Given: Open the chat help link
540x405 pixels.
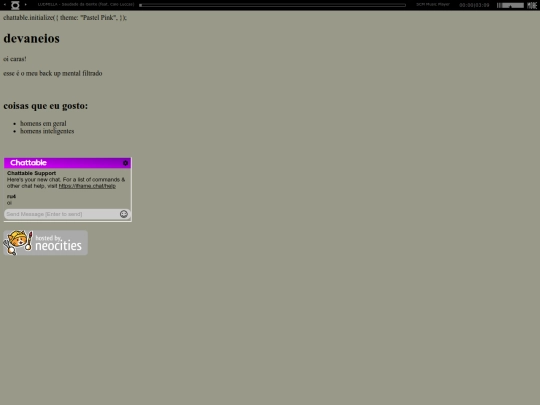Looking at the screenshot, I should (x=87, y=186).
